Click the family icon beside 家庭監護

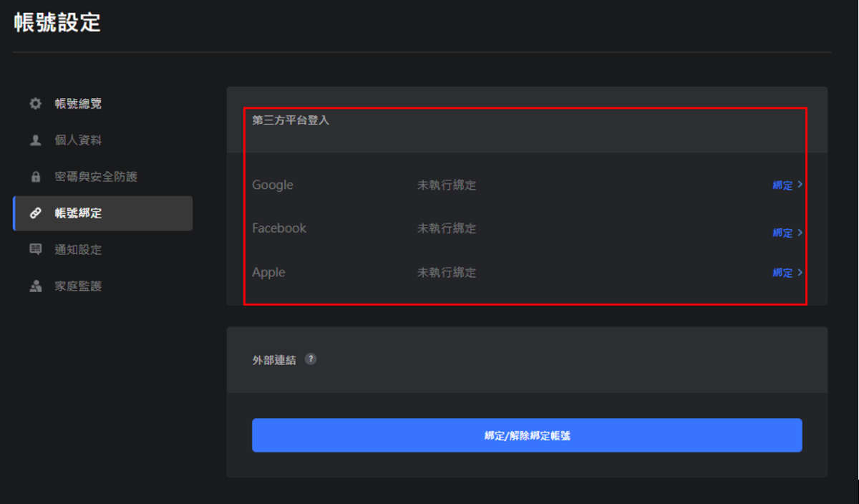point(34,286)
